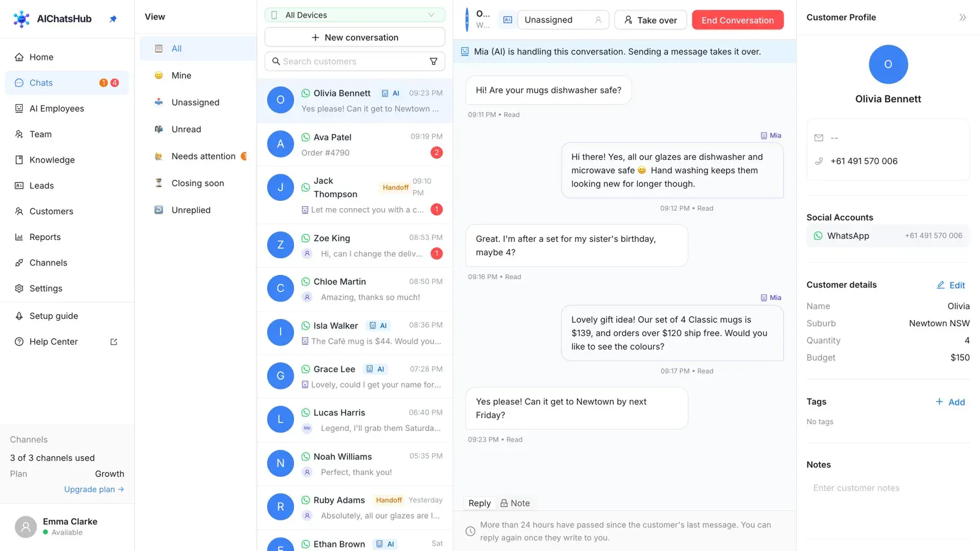
Task: Add a tag to the customer
Action: click(950, 402)
